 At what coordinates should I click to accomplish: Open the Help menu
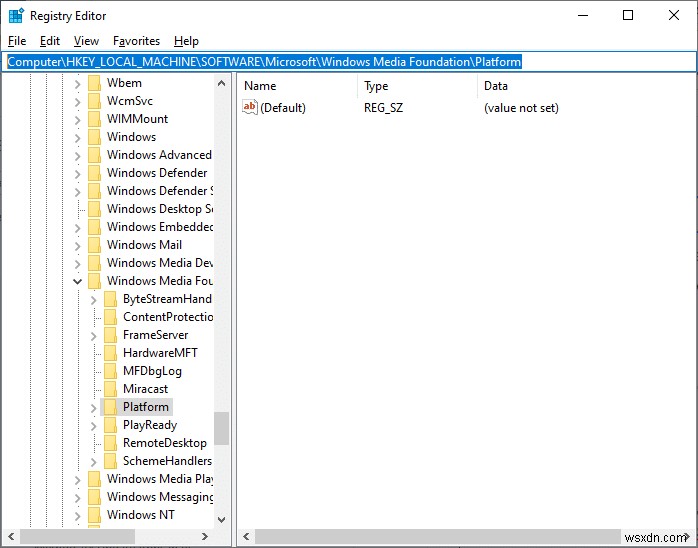pyautogui.click(x=186, y=41)
